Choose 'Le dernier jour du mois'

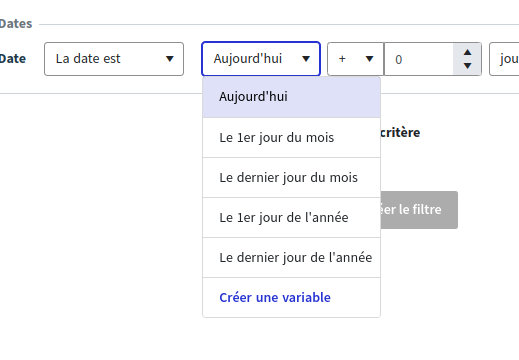[291, 178]
